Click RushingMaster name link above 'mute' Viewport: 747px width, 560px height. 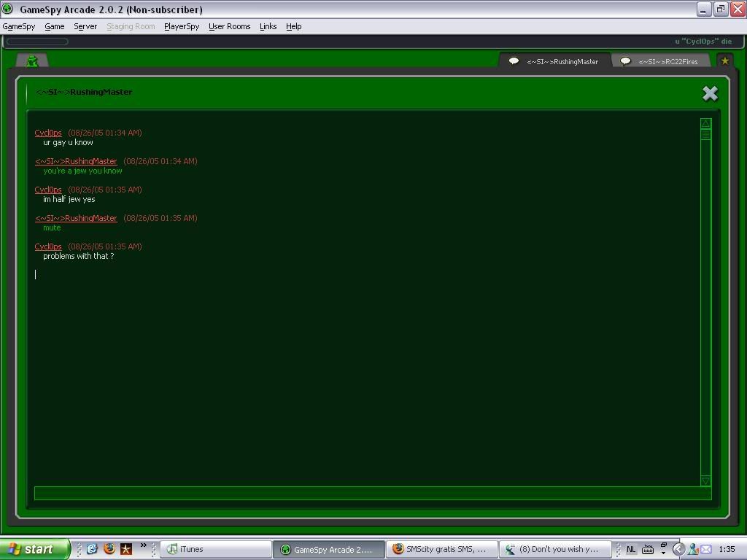coord(76,218)
